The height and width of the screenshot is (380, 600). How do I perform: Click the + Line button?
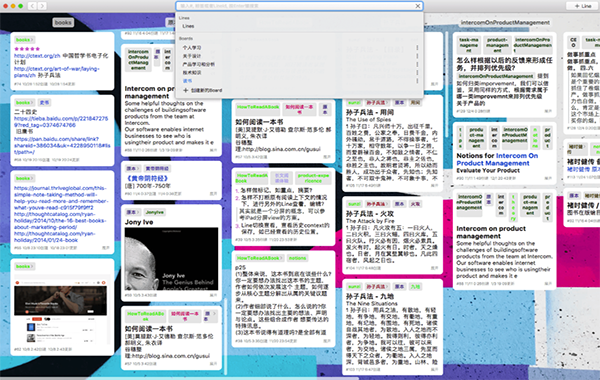tap(583, 6)
